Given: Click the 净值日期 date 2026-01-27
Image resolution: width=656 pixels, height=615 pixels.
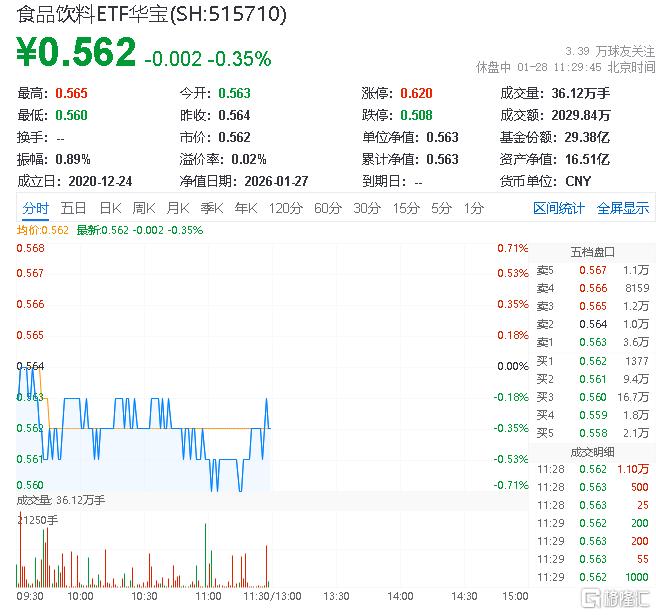Looking at the screenshot, I should [x=277, y=181].
